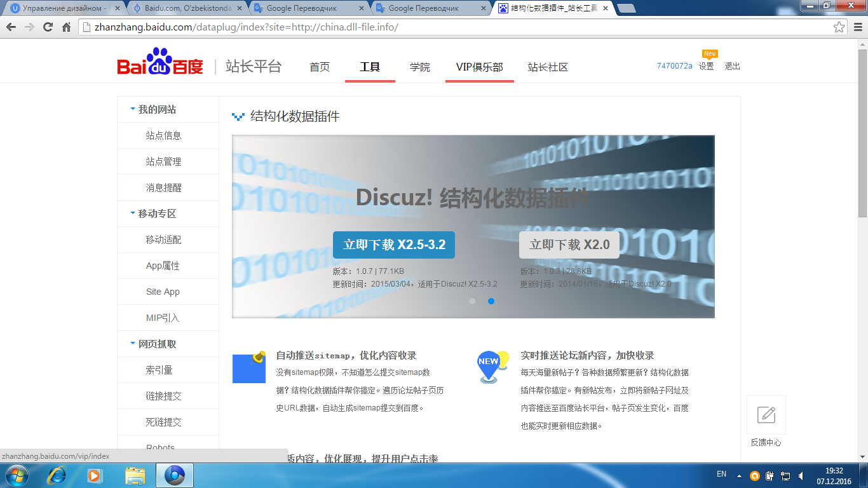The image size is (868, 488).
Task: Open the 工具 navigation item
Action: [x=370, y=67]
